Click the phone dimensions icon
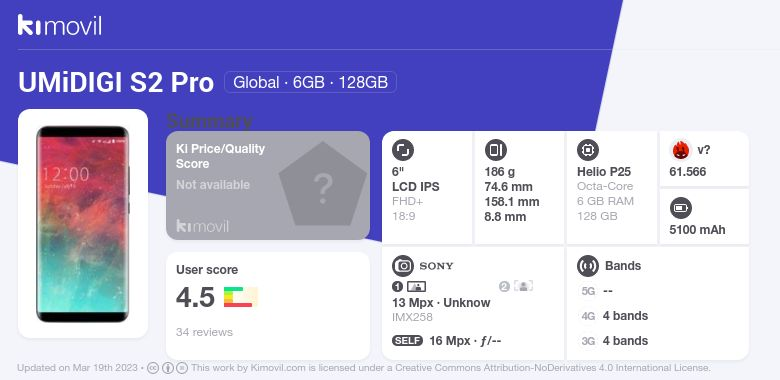The height and width of the screenshot is (380, 780). (495, 150)
